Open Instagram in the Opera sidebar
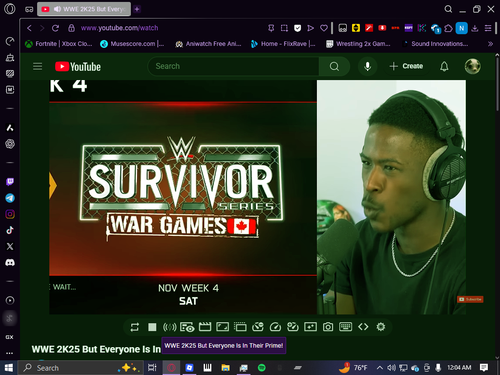Viewport: 500px width, 375px height. coord(10,214)
